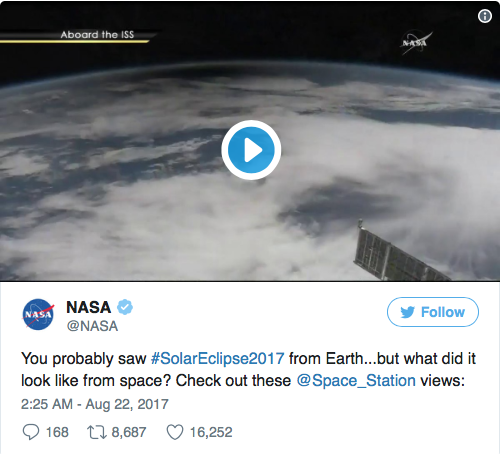Click the reply speech bubble icon

pos(31,432)
